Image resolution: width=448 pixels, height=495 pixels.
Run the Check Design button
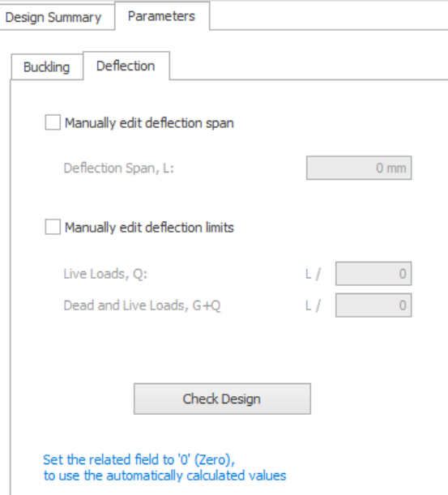click(x=222, y=399)
